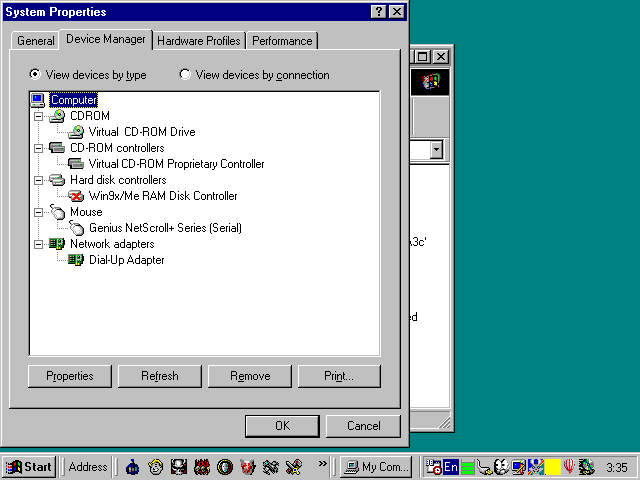Select View devices by connection radio button

point(185,75)
